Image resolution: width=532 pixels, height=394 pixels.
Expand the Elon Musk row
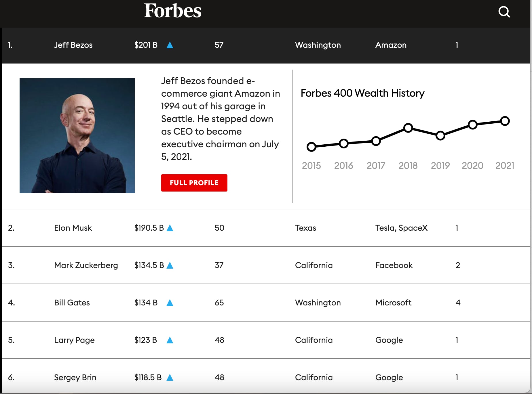259,228
